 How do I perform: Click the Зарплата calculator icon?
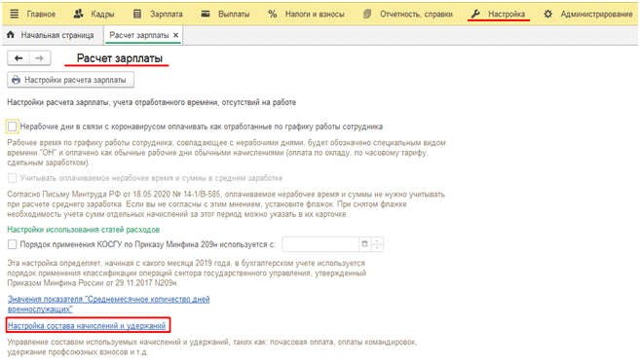click(137, 14)
